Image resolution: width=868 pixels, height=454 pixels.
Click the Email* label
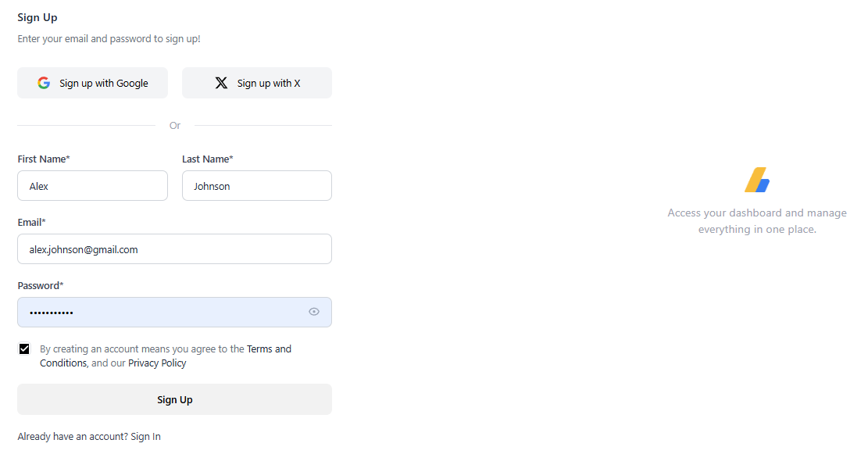click(x=31, y=223)
